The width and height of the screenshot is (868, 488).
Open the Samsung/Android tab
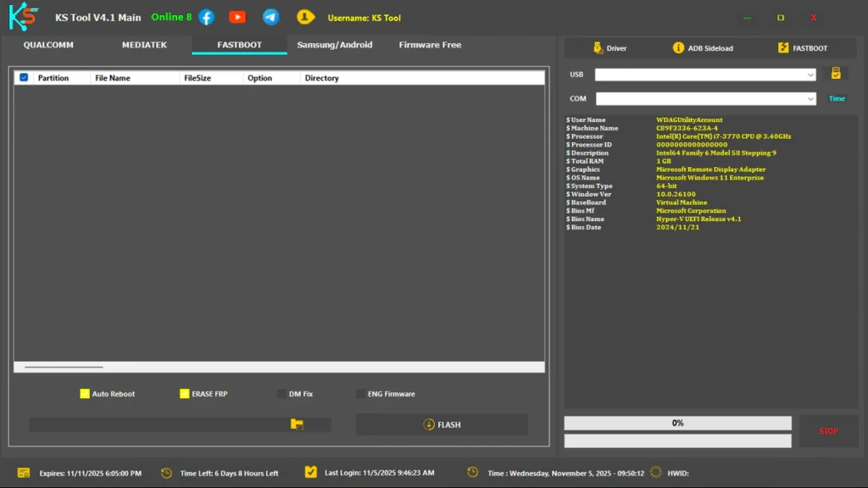coord(334,45)
